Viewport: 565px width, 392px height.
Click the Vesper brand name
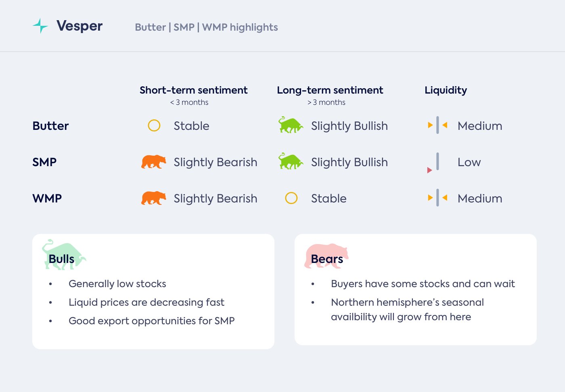tap(80, 26)
